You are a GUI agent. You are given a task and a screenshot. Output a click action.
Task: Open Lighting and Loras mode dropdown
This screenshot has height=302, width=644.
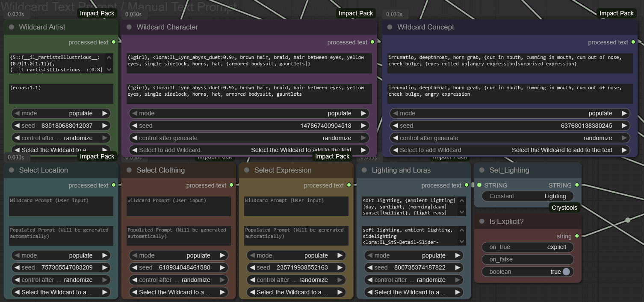coord(414,255)
